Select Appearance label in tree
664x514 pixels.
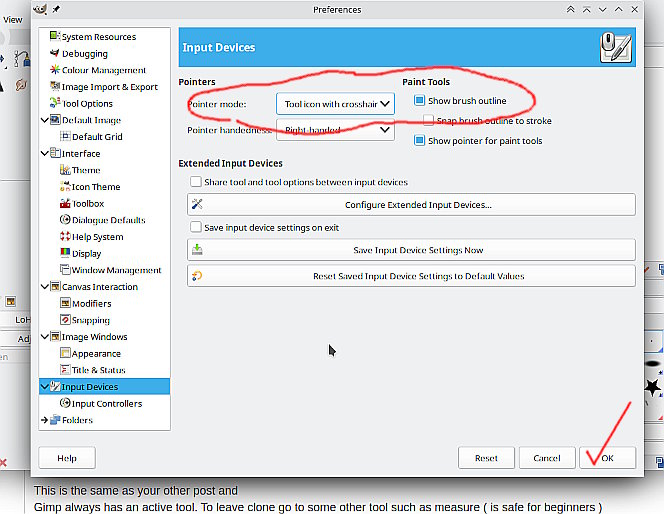[x=96, y=354]
